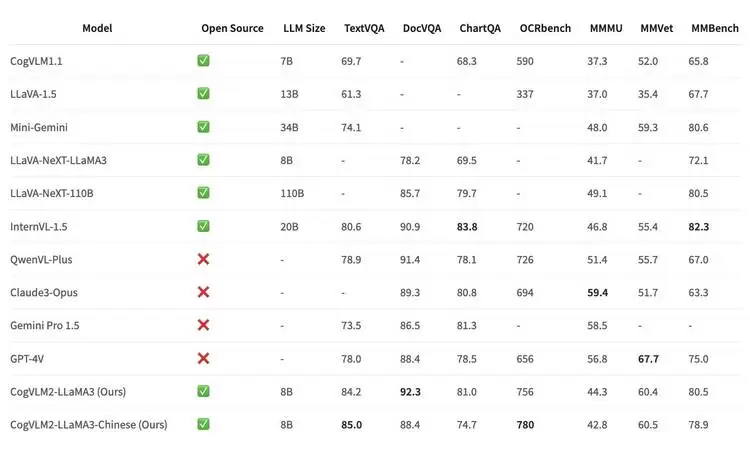Select the LLaVA-NeXT-LLaMA3 model name
This screenshot has height=454, width=750.
pos(58,160)
